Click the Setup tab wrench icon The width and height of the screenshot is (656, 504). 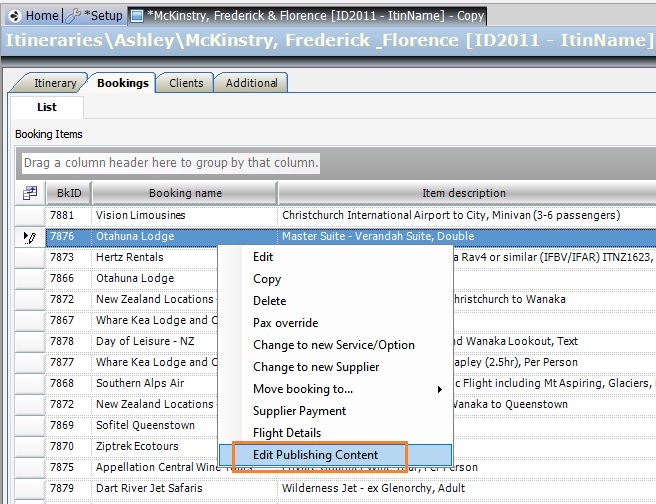[x=75, y=16]
